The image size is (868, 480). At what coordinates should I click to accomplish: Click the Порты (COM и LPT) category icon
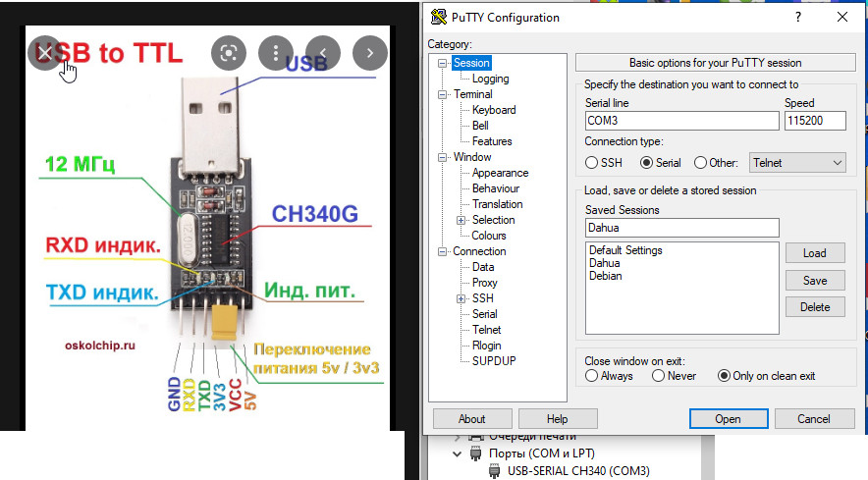477,454
